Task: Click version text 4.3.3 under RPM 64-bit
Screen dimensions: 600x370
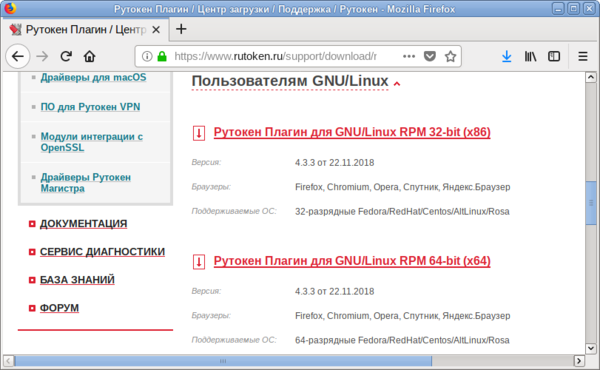Action: click(334, 292)
